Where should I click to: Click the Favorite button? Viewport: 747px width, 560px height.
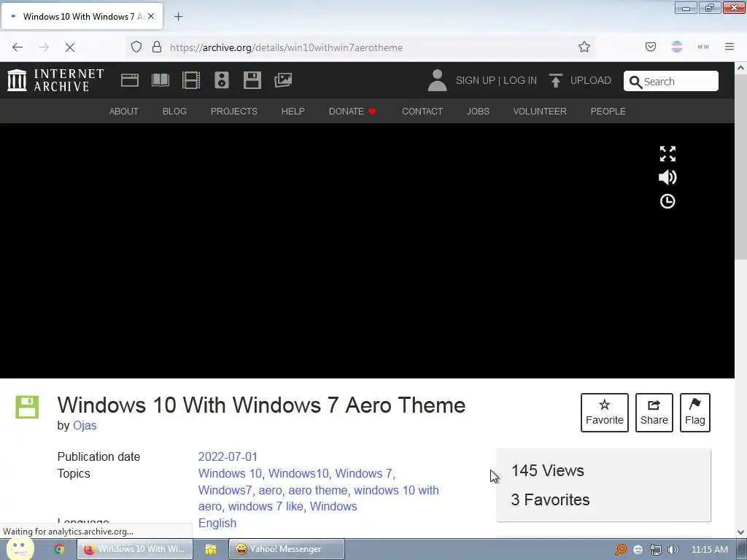click(605, 413)
